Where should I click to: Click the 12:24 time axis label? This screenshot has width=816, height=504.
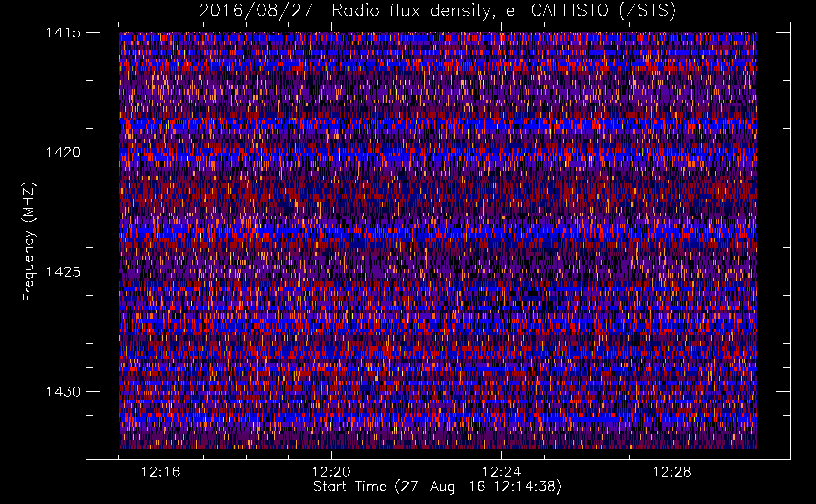(x=502, y=472)
